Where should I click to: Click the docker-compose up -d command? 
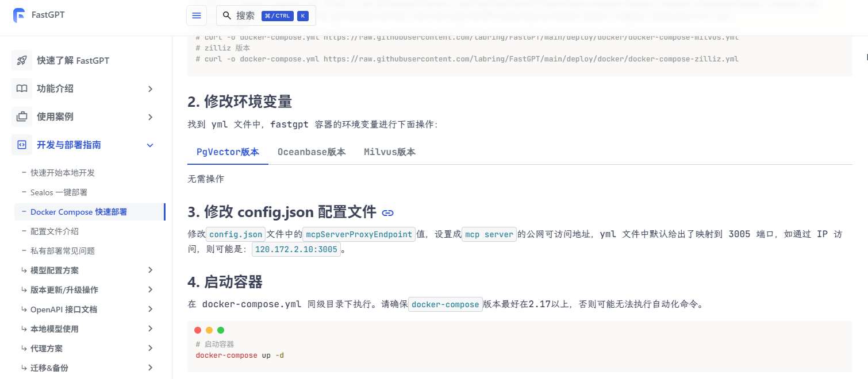click(x=240, y=355)
